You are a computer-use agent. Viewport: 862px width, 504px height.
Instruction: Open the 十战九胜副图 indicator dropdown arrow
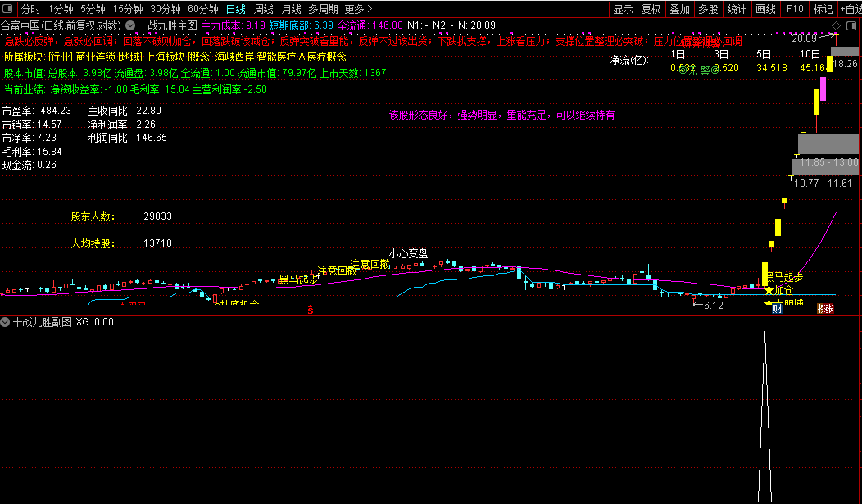(x=5, y=322)
